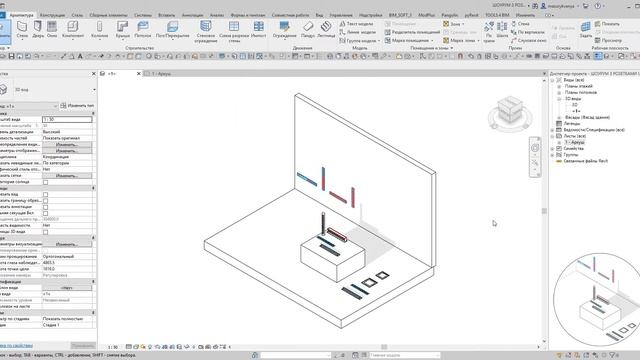Switch to the 1 - Аркуш view tab
640x360 pixels.
pos(161,74)
